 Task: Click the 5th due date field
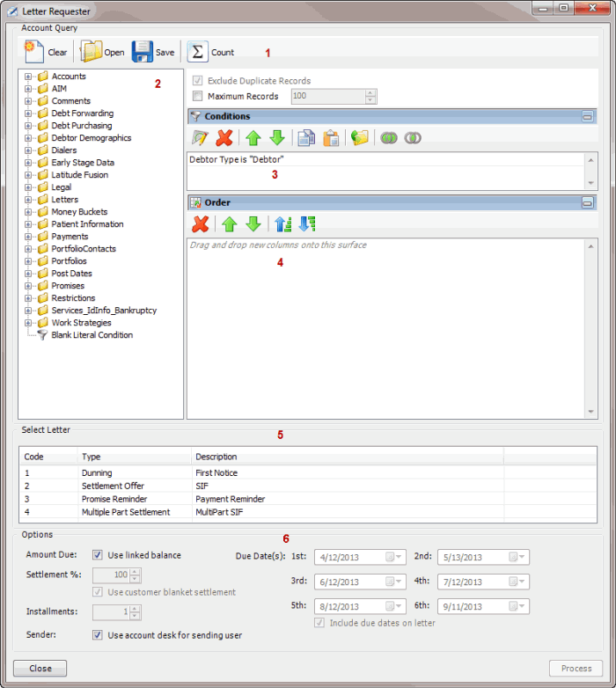(360, 606)
